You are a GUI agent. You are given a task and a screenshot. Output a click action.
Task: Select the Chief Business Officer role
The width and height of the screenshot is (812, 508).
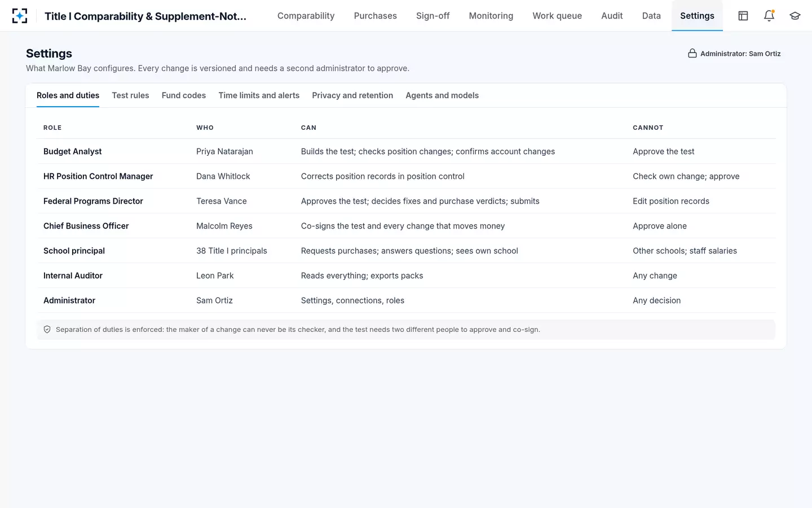pos(86,226)
